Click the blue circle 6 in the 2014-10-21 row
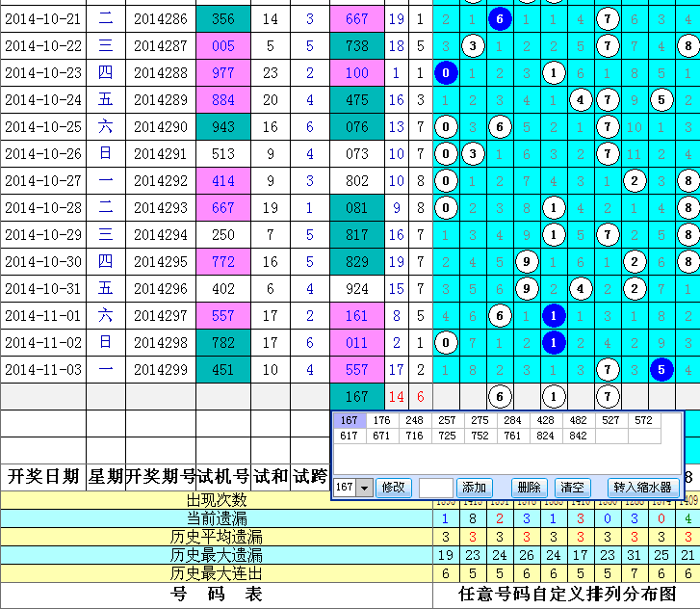Image resolution: width=700 pixels, height=609 pixels. click(499, 18)
